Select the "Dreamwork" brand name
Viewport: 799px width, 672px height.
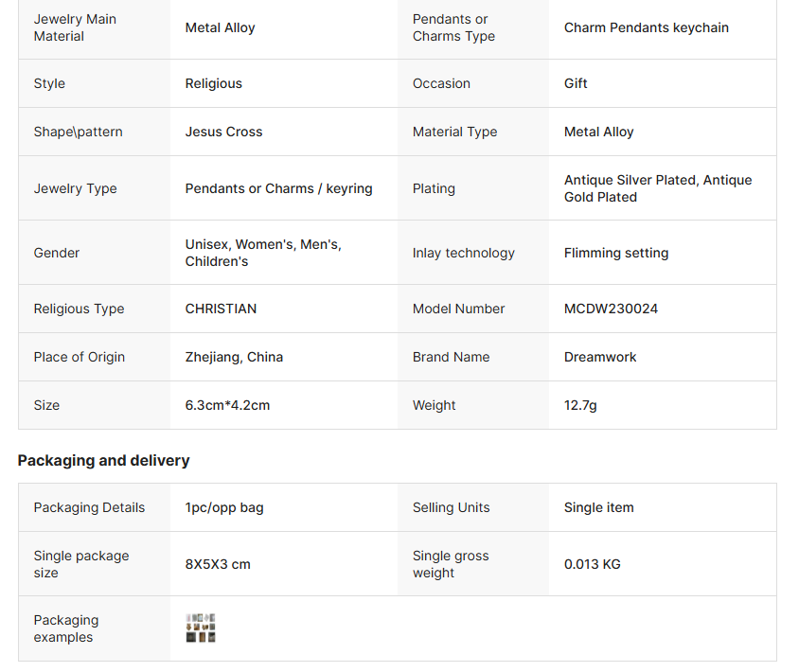tap(600, 357)
